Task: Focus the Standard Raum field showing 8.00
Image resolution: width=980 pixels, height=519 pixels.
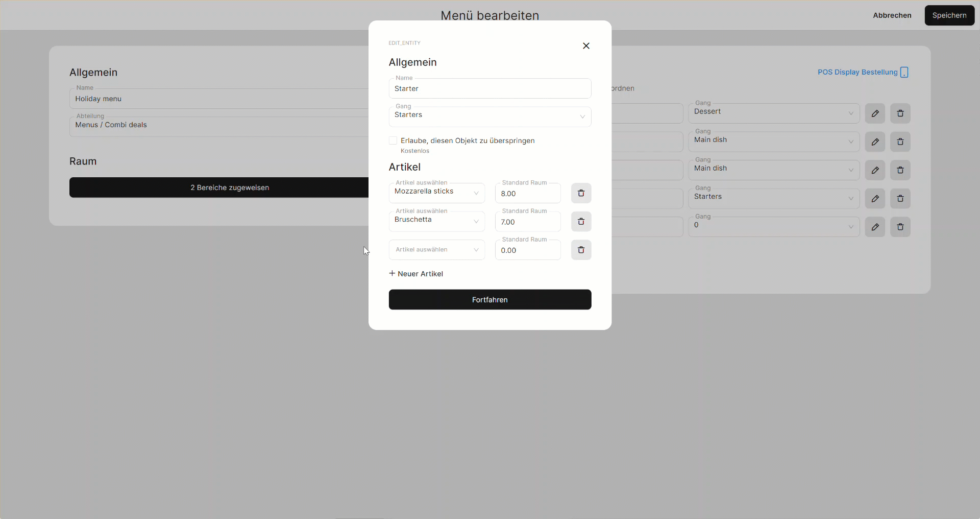Action: coord(527,194)
